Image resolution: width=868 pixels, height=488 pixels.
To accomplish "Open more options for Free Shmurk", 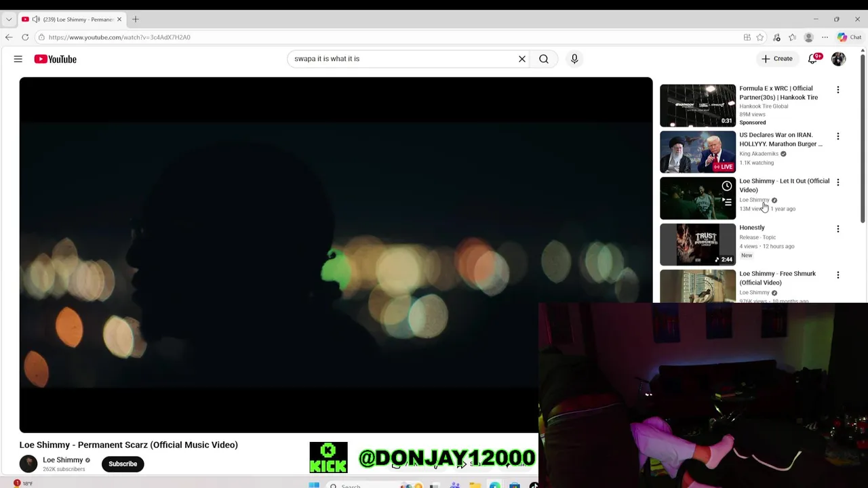I will [x=838, y=275].
